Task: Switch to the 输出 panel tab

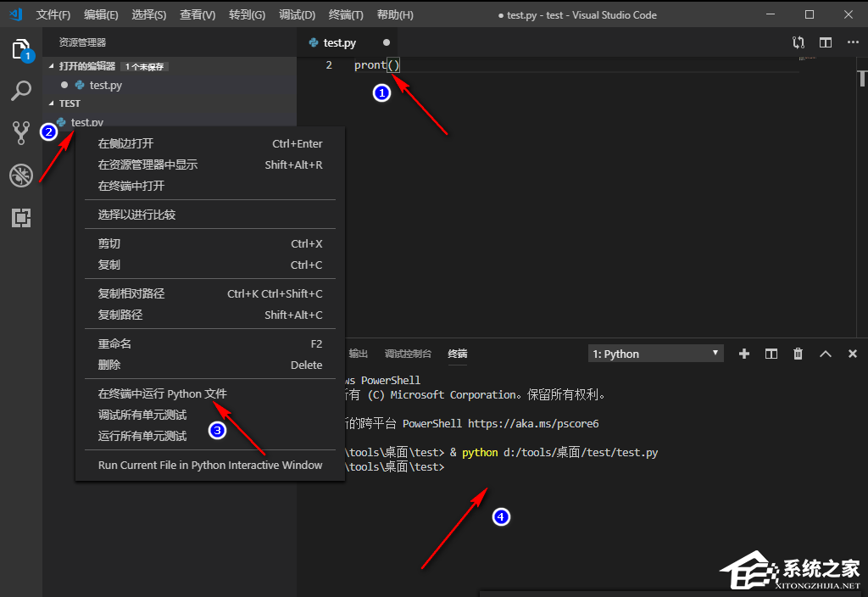Action: (x=357, y=354)
